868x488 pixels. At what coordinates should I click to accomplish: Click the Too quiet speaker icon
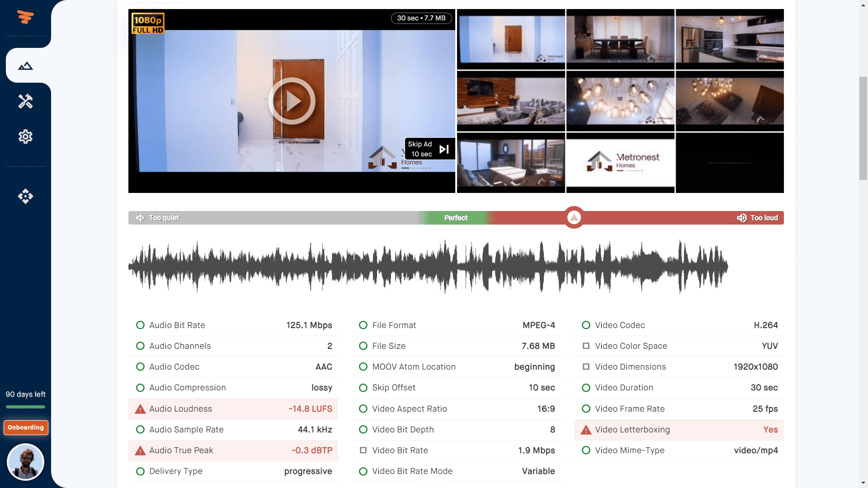coord(140,217)
